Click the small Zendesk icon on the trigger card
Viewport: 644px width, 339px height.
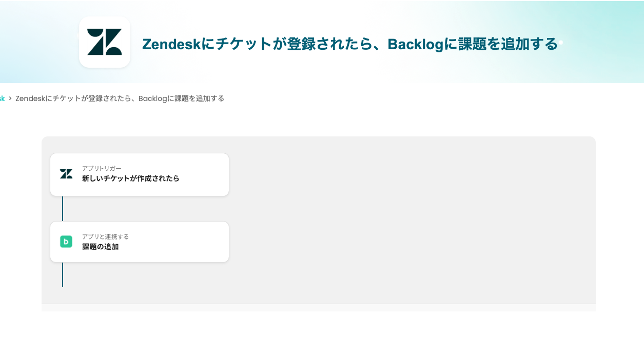[66, 174]
